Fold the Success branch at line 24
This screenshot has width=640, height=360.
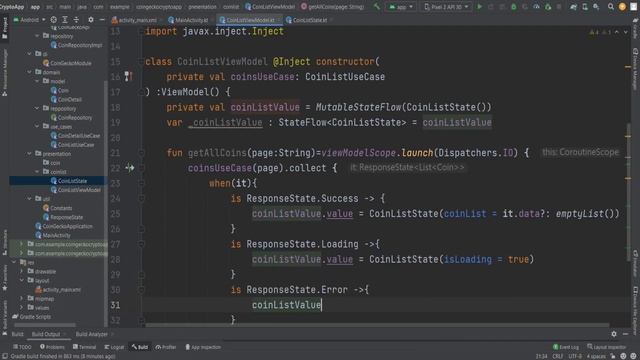coord(141,198)
